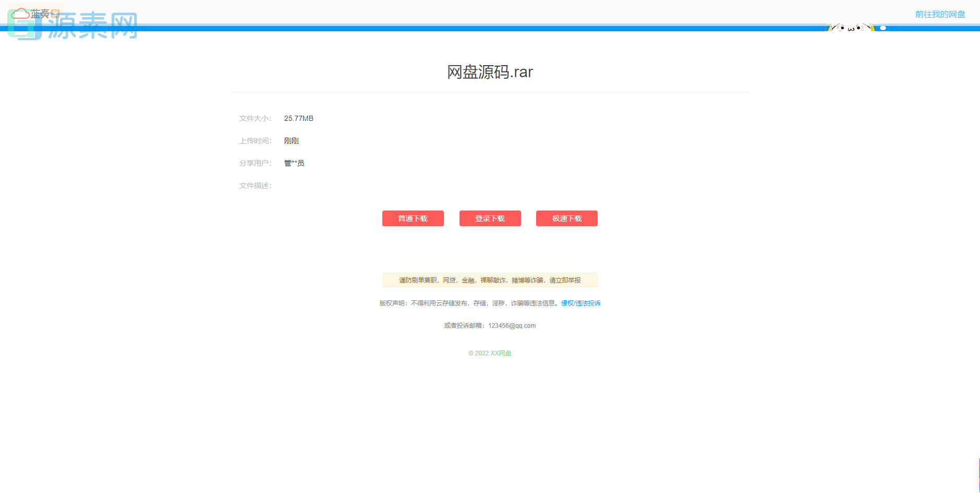Click the complaint email 123456@qq.com
The image size is (980, 493).
point(512,325)
